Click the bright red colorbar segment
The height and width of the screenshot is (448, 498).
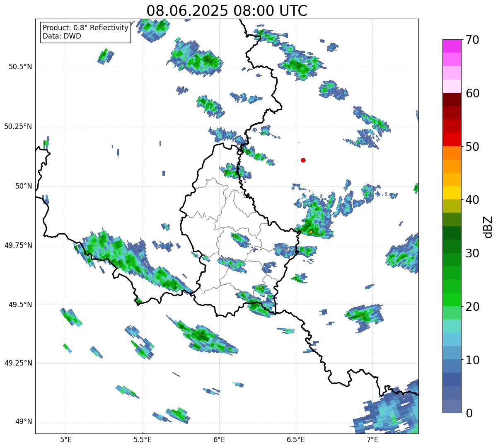tap(452, 139)
